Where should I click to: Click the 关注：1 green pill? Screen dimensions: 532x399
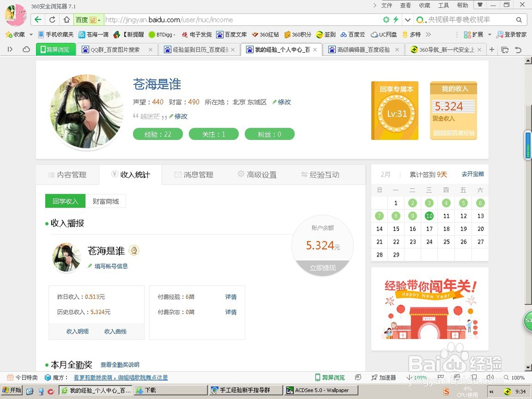(x=214, y=134)
